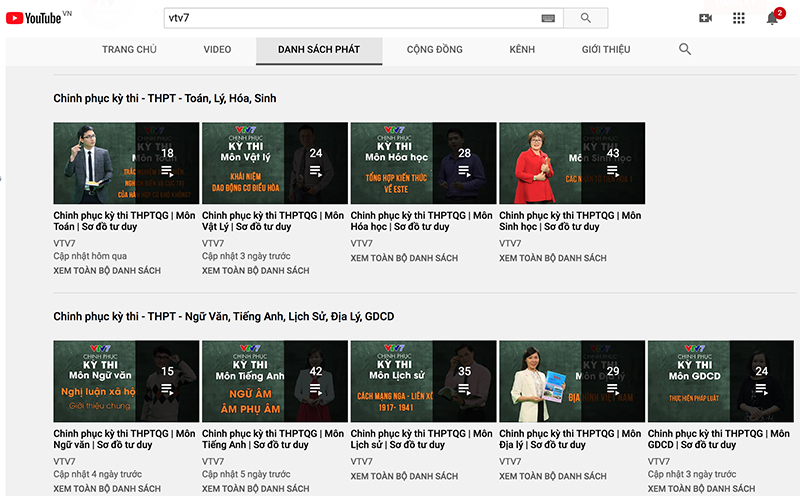800x496 pixels.
Task: Open the Môn GDCD playlist thumbnail
Action: tap(720, 381)
